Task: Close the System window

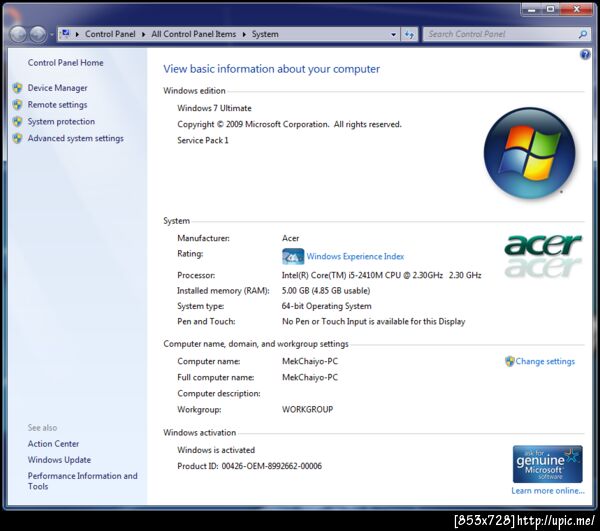Action: click(x=577, y=9)
